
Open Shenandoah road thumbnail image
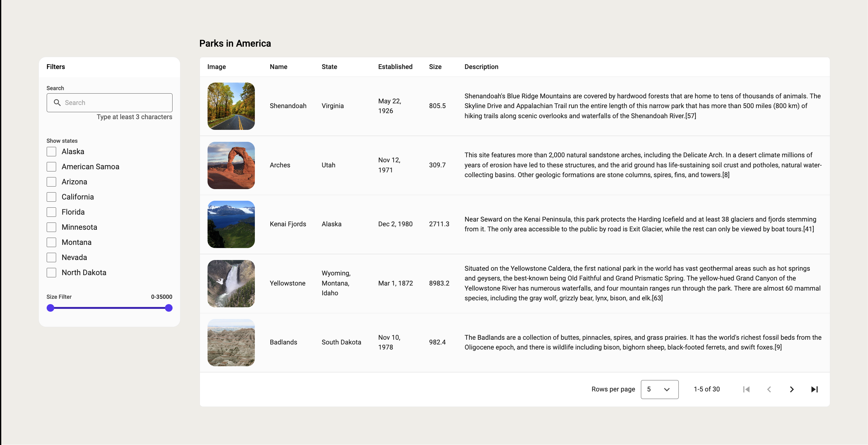click(x=231, y=106)
